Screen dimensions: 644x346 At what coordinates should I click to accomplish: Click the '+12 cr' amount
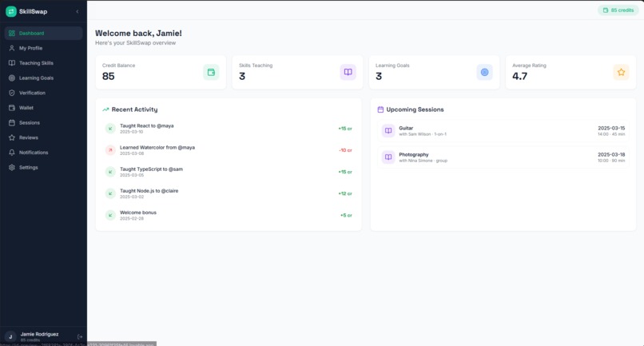tap(345, 193)
